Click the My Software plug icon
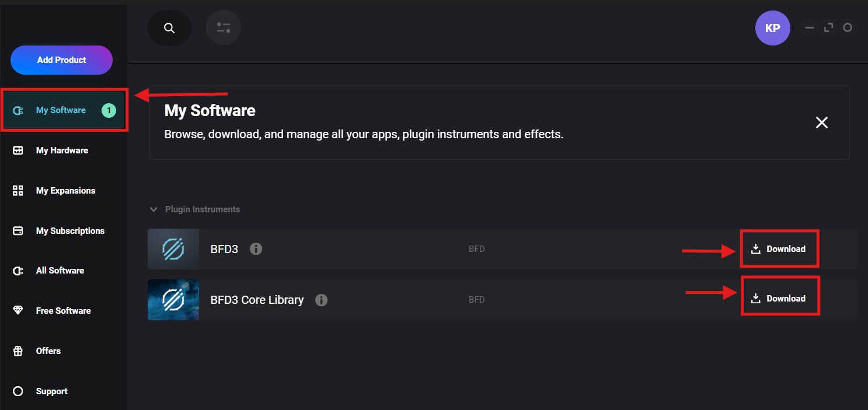This screenshot has width=868, height=410. [18, 110]
